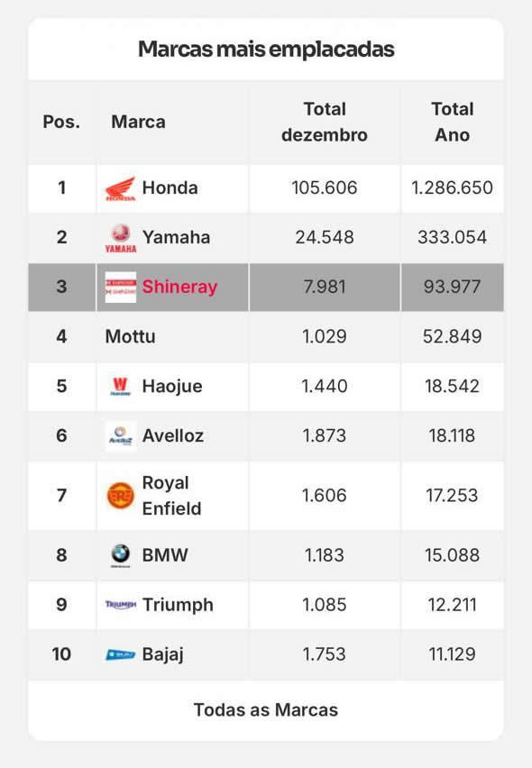
Task: Click the Pos. column header
Action: pos(61,122)
